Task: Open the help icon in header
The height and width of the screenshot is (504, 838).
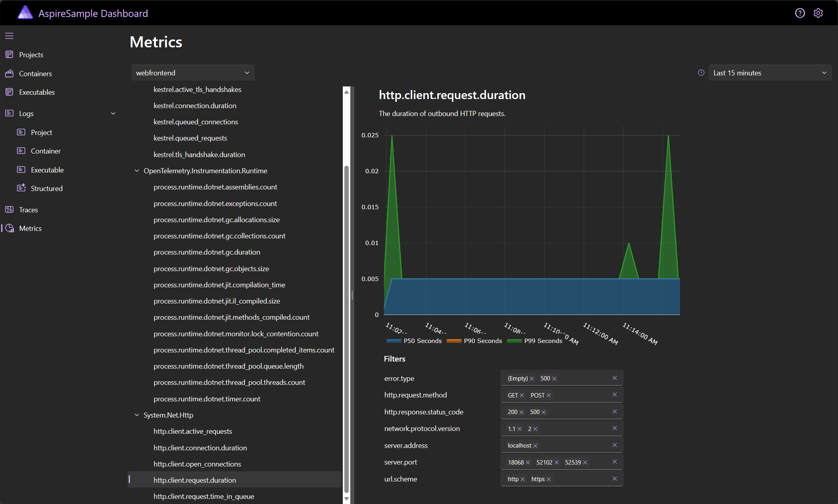Action: coord(800,13)
